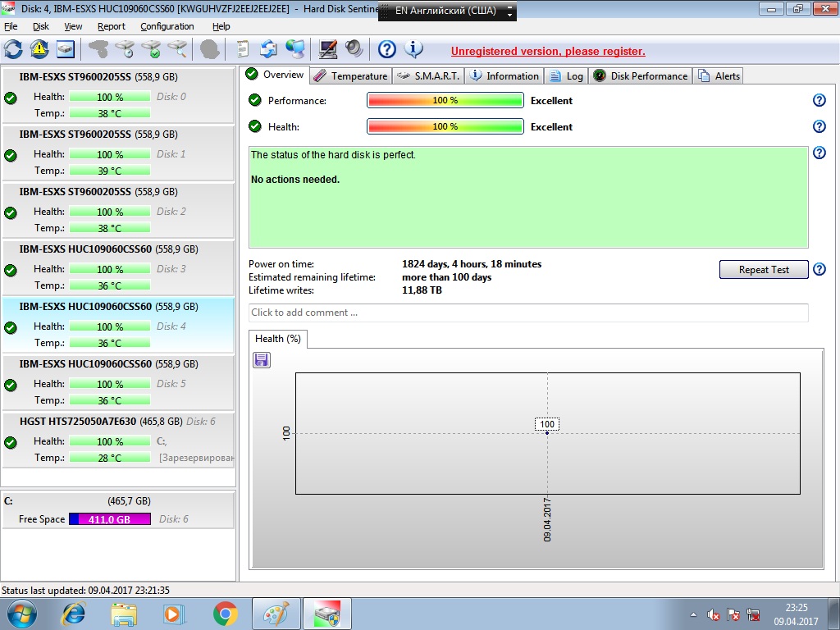840x630 pixels.
Task: Select Disk 6 HGST HTS725050A7E630 entry
Action: tap(118, 440)
